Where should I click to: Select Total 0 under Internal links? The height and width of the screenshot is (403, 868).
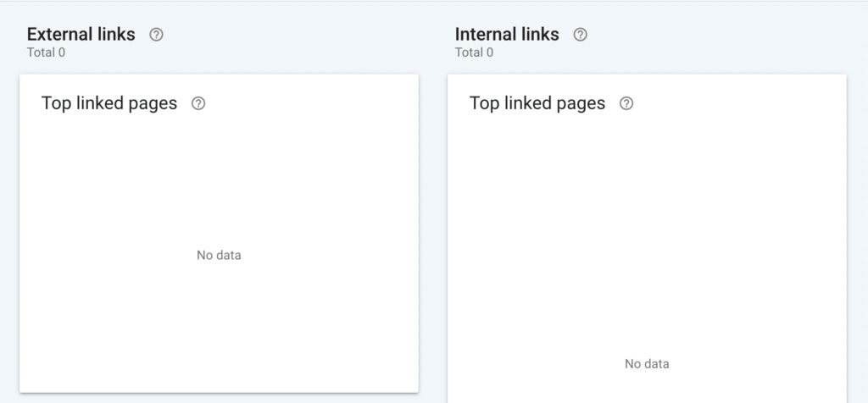tap(475, 52)
